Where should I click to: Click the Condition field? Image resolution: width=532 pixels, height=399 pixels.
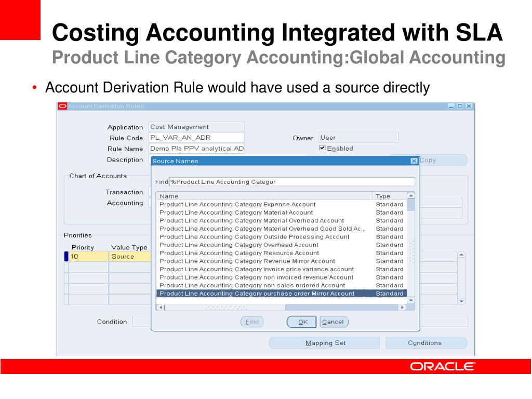[142, 321]
